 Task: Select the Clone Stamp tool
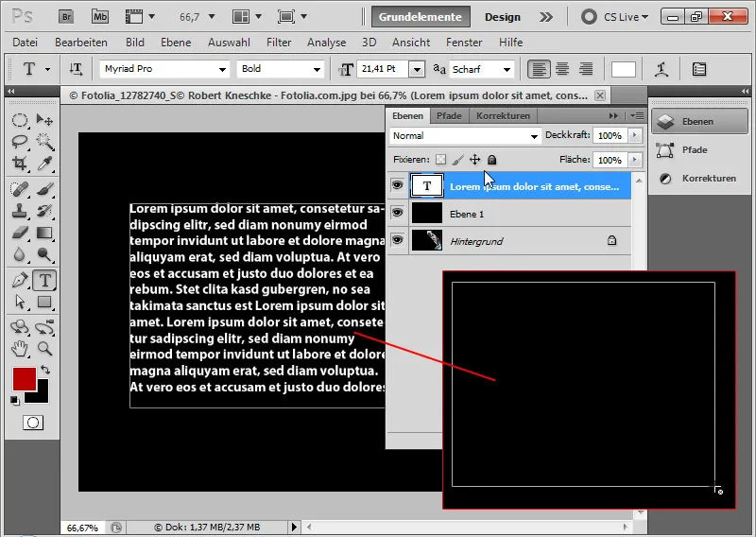point(20,211)
